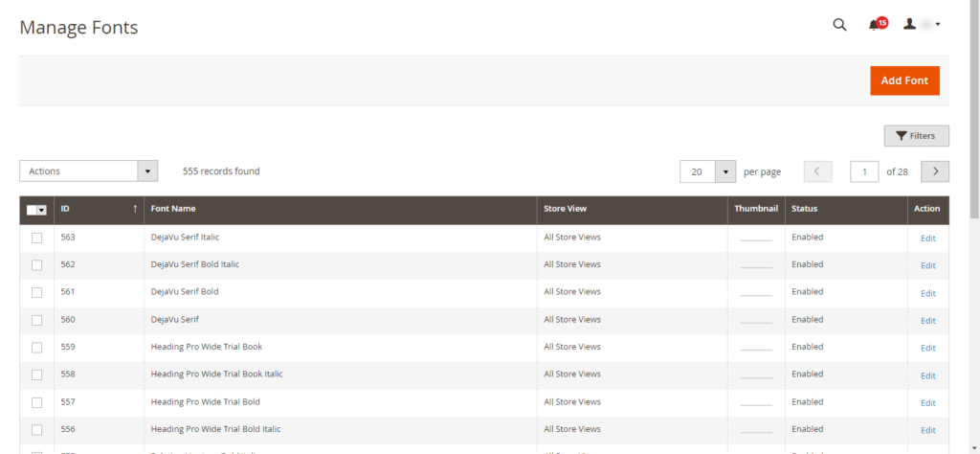Go to next page arrow
The image size is (980, 454).
pyautogui.click(x=934, y=171)
